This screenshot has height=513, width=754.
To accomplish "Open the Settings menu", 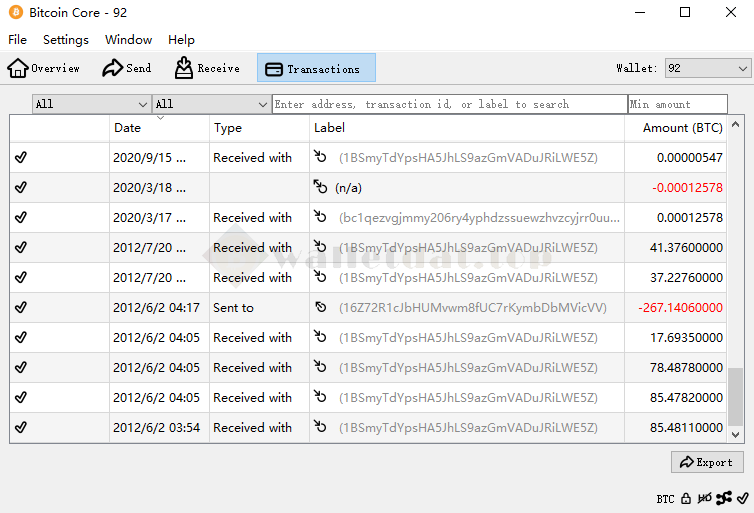I will click(65, 40).
